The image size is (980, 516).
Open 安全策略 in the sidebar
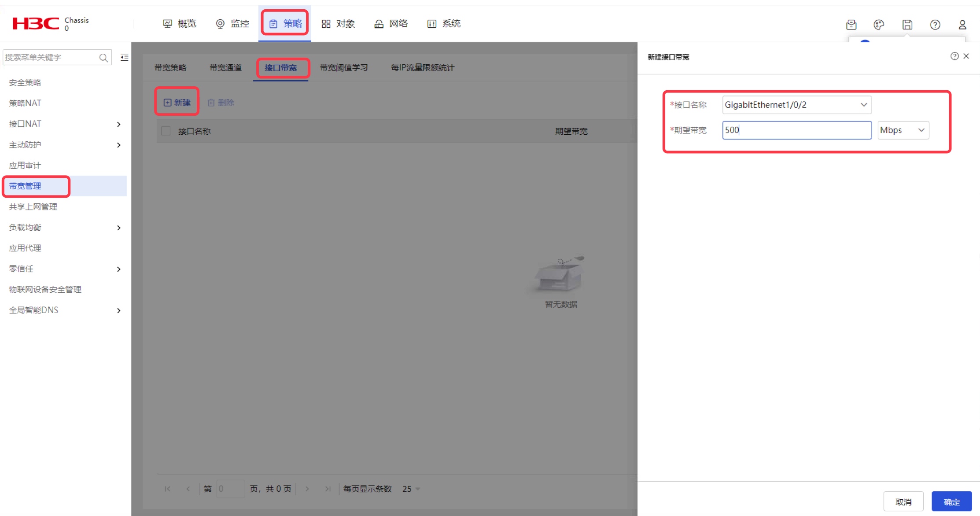[25, 82]
